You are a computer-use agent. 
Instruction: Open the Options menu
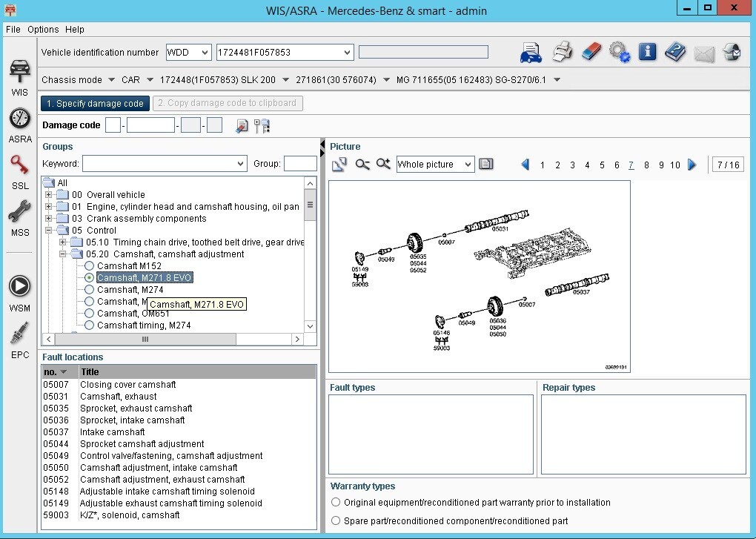click(x=43, y=30)
